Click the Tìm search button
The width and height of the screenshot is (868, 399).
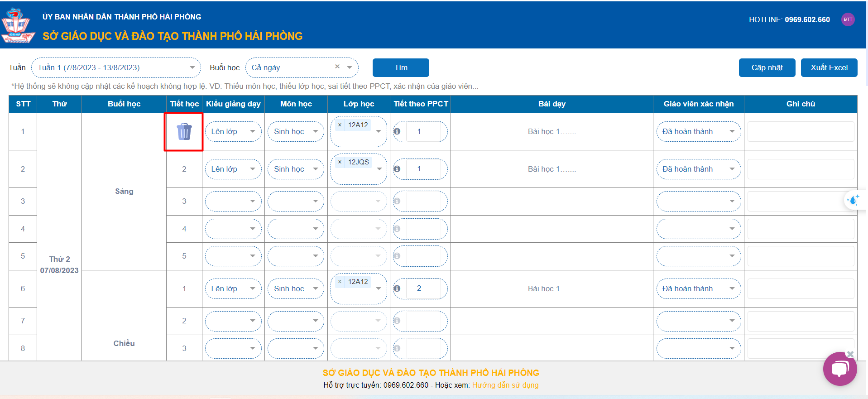click(x=401, y=68)
